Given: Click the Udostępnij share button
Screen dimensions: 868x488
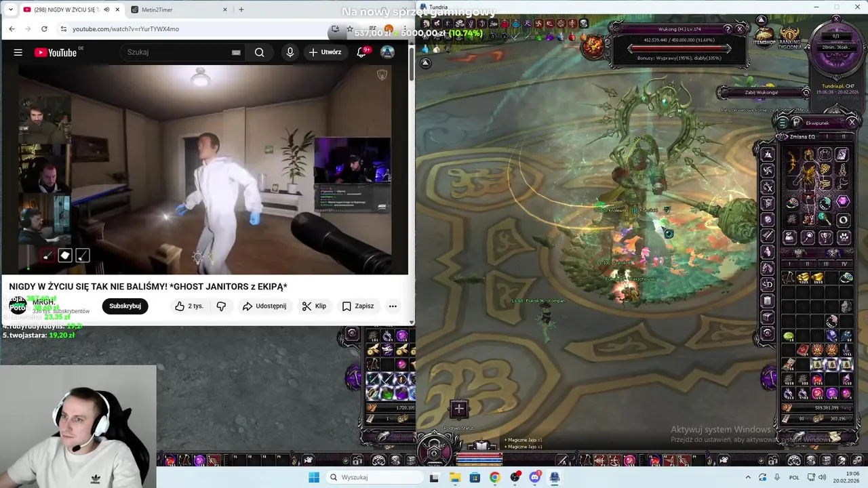Looking at the screenshot, I should (x=264, y=306).
